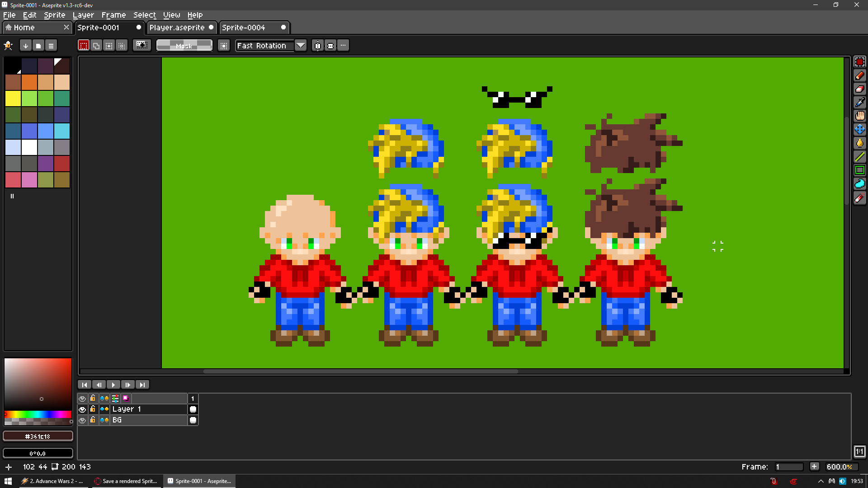
Task: Pick the yellow palette swatch
Action: coord(13,99)
